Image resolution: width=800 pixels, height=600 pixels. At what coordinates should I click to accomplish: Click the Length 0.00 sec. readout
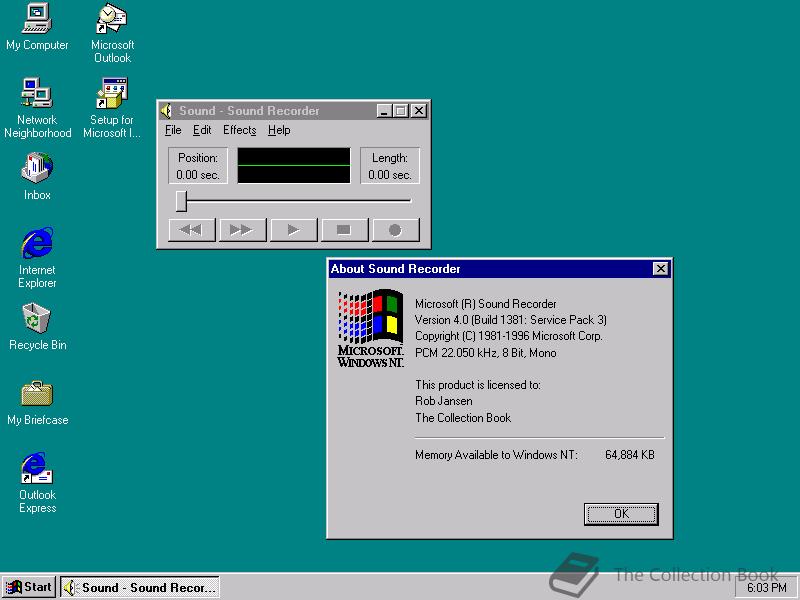[x=390, y=166]
